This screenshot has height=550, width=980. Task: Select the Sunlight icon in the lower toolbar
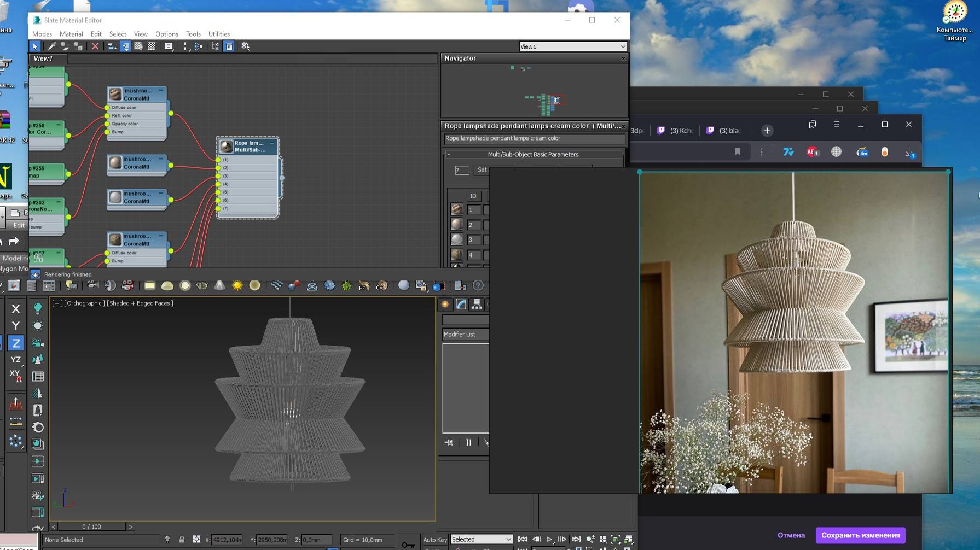[x=237, y=285]
